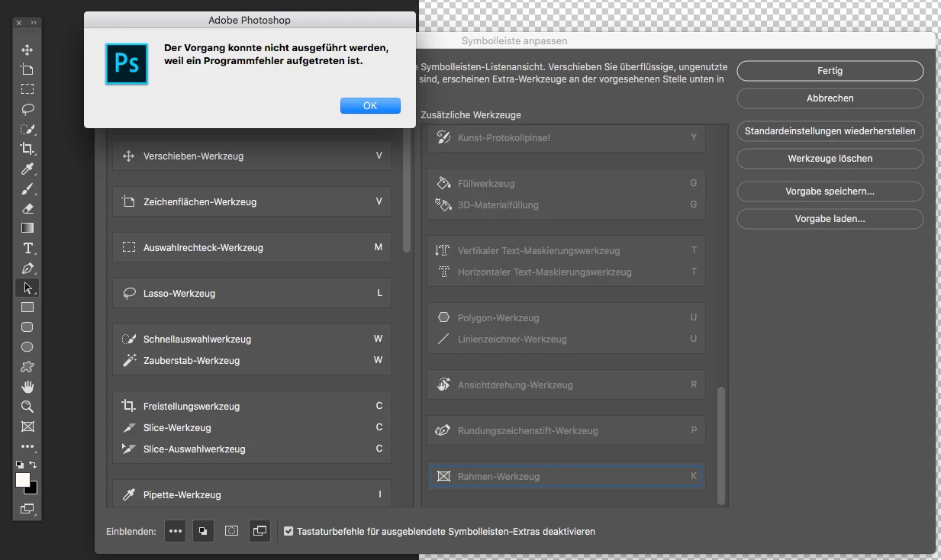Select Füllwerkzeug in extra tools

click(x=566, y=183)
